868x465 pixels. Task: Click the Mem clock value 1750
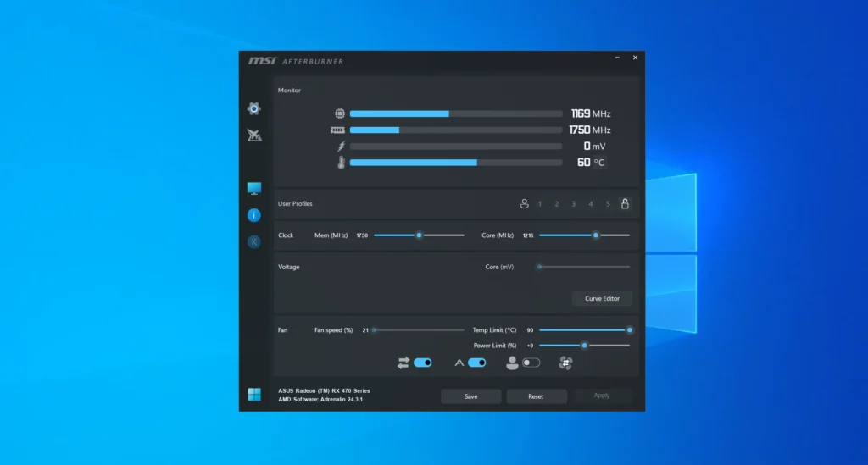[362, 235]
